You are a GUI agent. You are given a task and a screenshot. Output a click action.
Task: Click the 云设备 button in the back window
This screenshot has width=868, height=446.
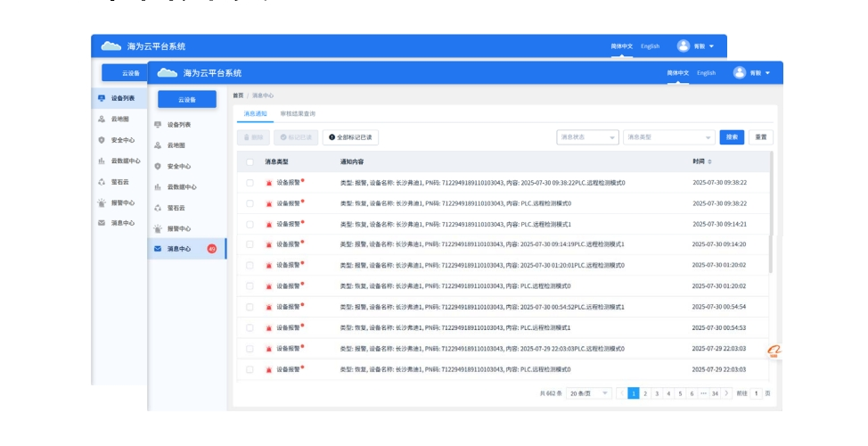(x=125, y=72)
